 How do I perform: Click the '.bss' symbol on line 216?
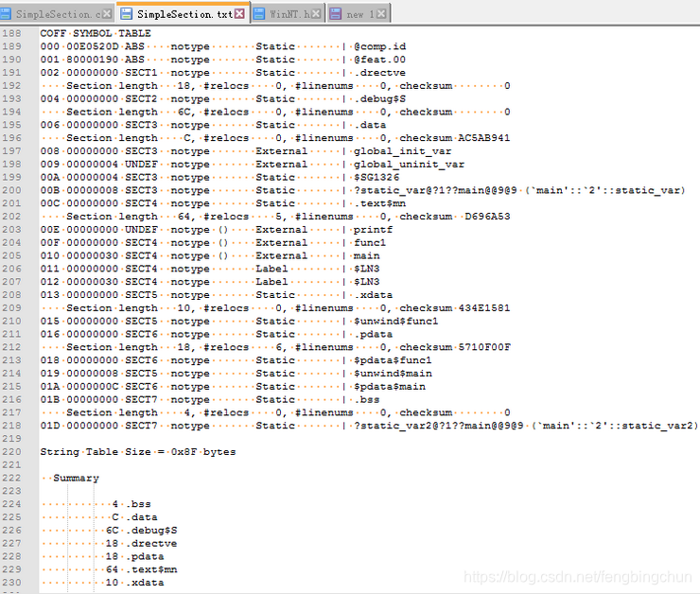(x=367, y=399)
